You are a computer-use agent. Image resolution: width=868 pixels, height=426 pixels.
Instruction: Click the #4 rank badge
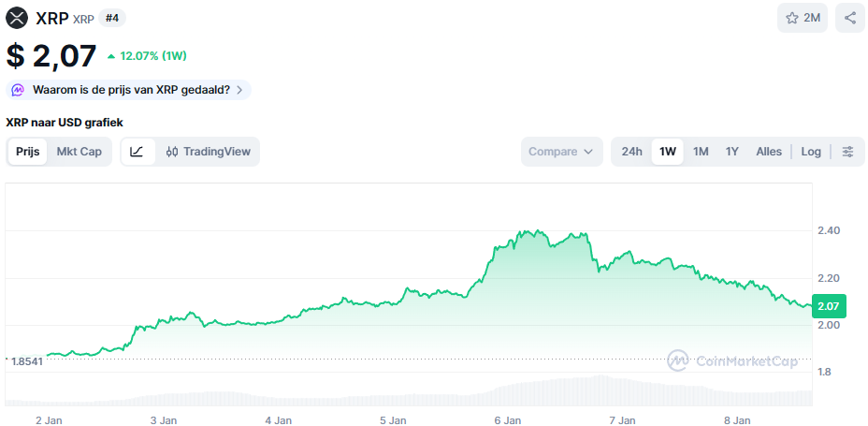tap(112, 19)
